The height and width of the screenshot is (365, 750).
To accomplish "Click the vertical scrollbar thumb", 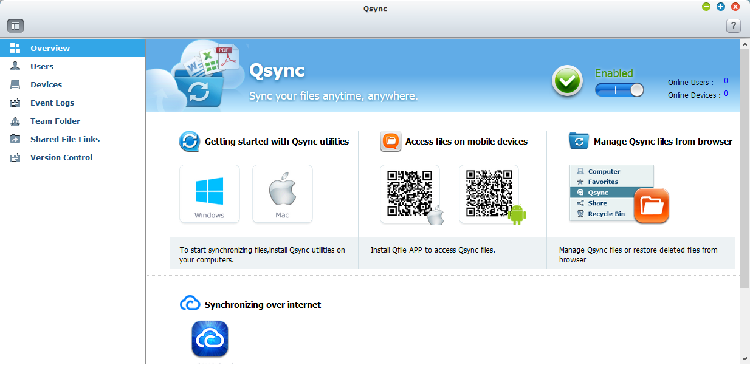I will (745, 167).
